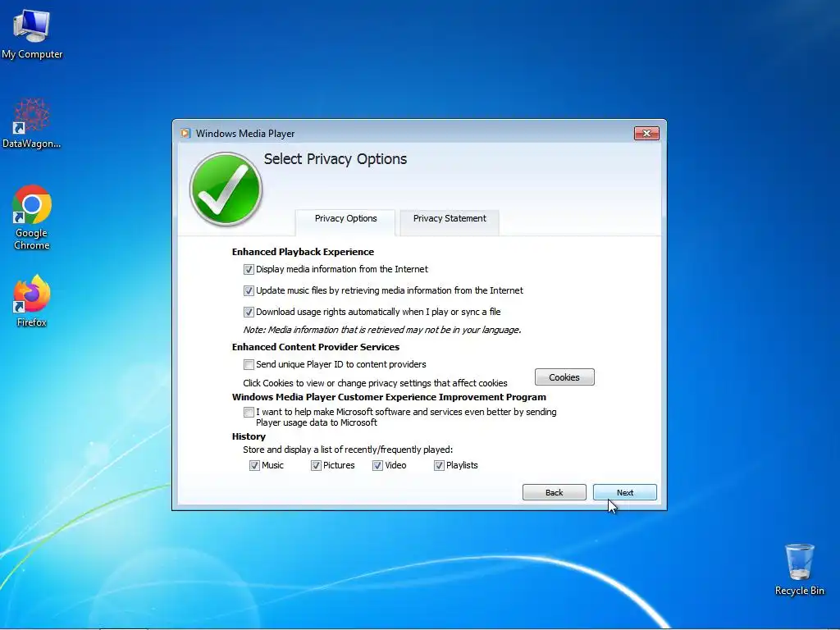Click the Select Privacy Options heading
Image resolution: width=840 pixels, height=630 pixels.
(336, 159)
